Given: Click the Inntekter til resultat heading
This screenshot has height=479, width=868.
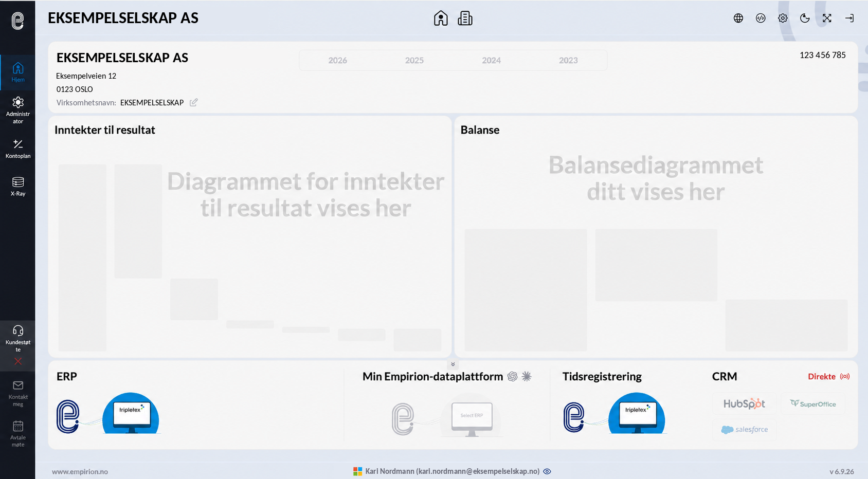Looking at the screenshot, I should (x=105, y=130).
